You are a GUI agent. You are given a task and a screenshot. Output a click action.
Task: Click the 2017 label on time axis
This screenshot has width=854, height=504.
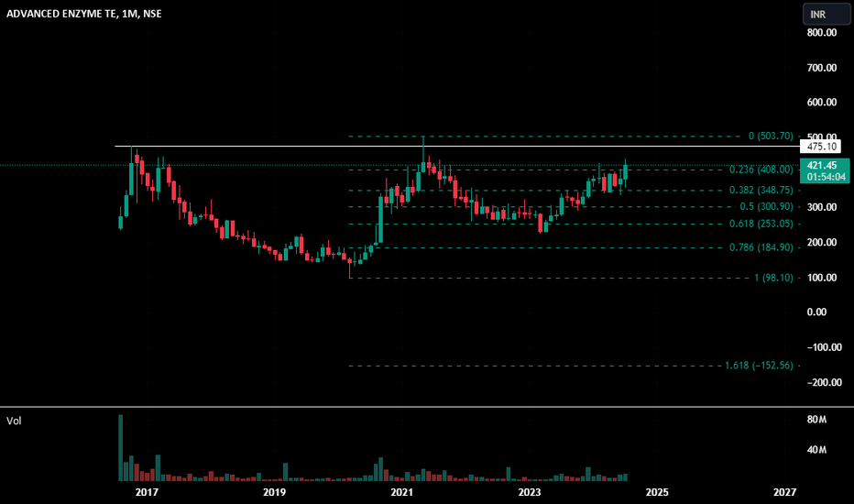pyautogui.click(x=147, y=492)
